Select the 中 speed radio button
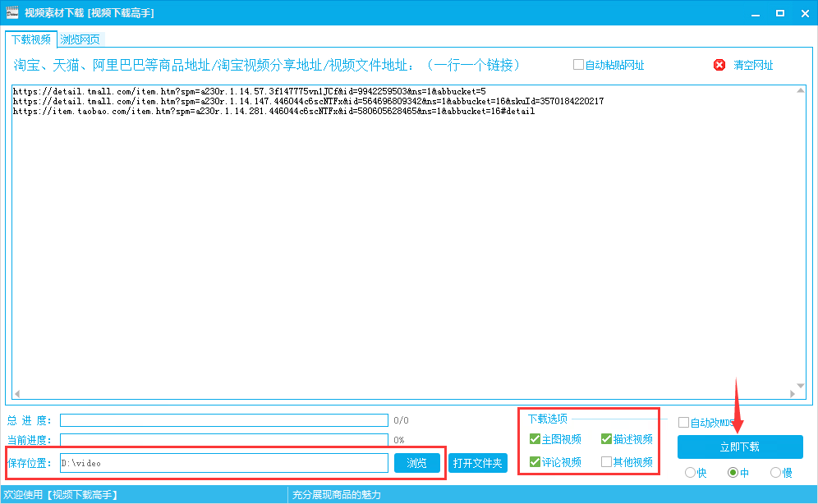This screenshot has height=504, width=818. point(733,473)
